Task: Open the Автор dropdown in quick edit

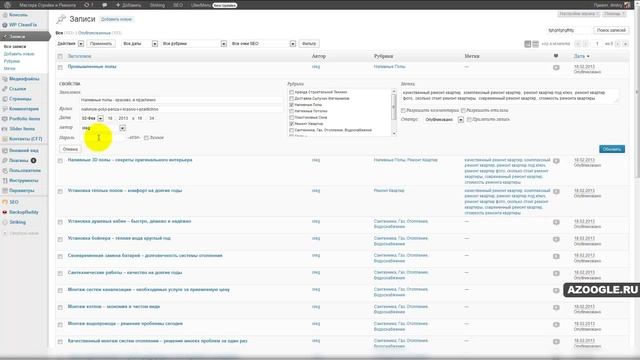Action: pyautogui.click(x=103, y=128)
